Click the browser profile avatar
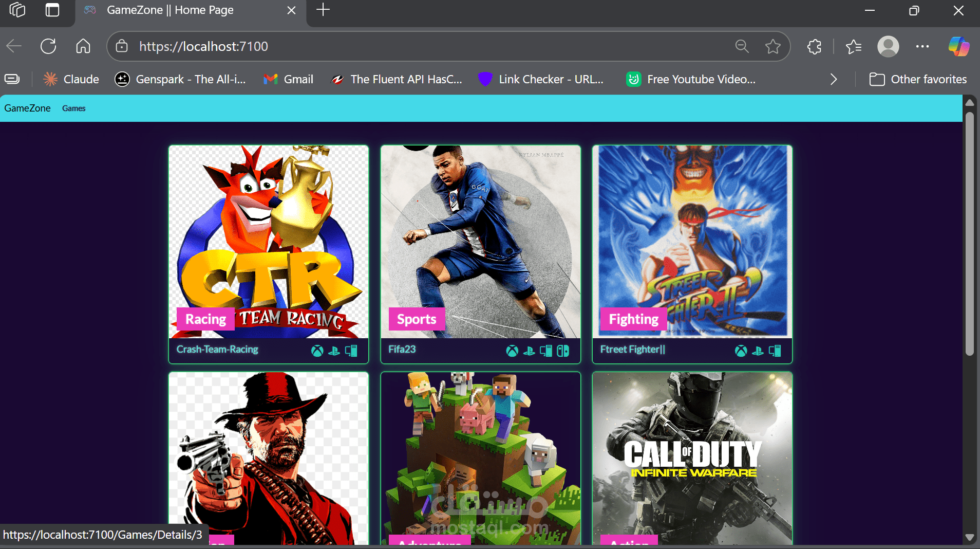This screenshot has width=980, height=549. click(x=889, y=46)
